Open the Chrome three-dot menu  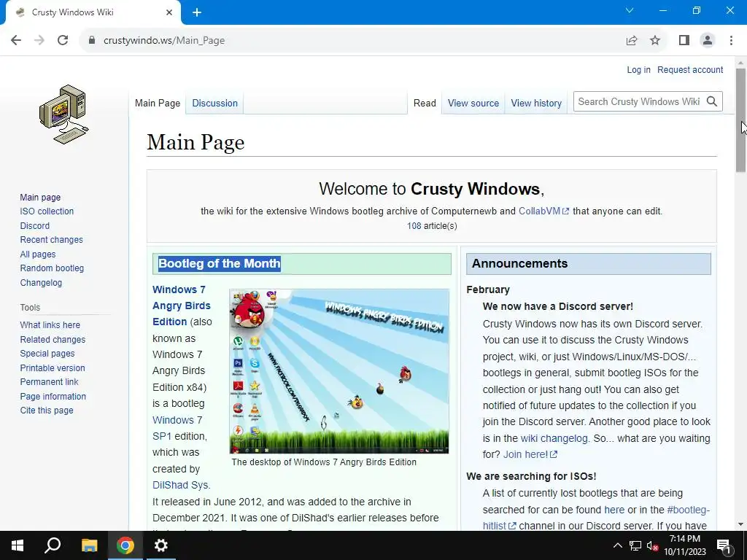(731, 41)
